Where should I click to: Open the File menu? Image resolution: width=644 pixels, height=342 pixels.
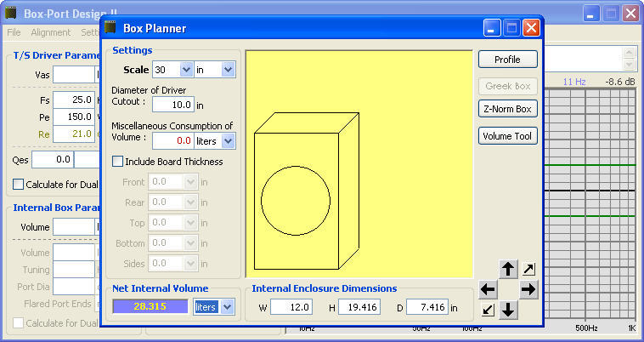(14, 32)
